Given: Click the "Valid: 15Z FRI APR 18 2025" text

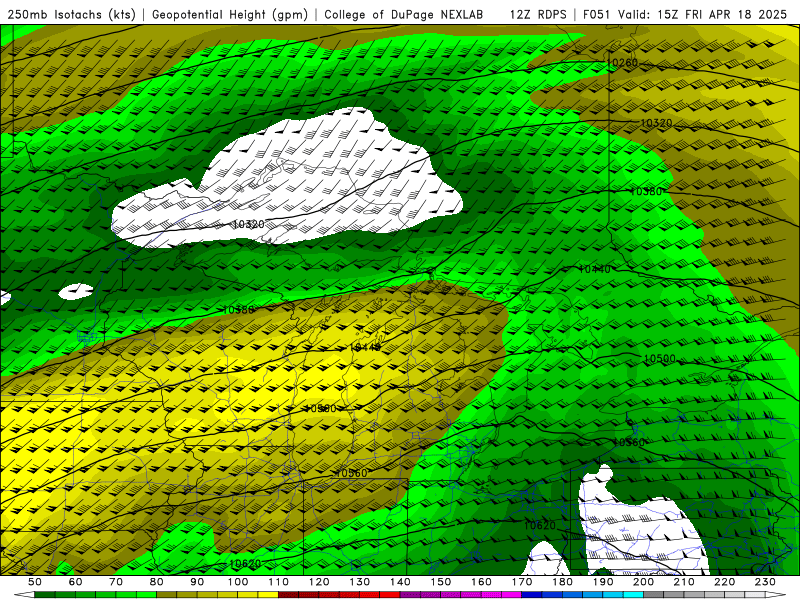Looking at the screenshot, I should click(x=703, y=15).
